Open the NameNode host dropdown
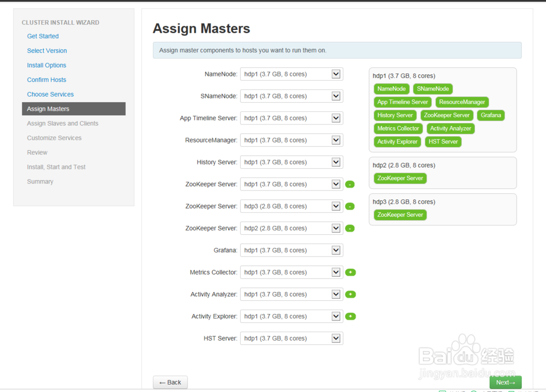The image size is (546, 392). [x=292, y=74]
